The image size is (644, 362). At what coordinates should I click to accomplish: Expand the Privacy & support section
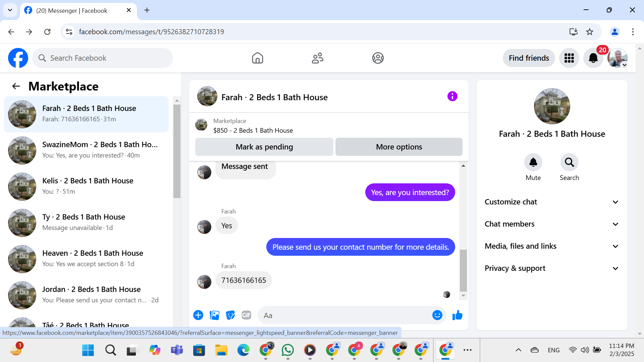click(552, 268)
